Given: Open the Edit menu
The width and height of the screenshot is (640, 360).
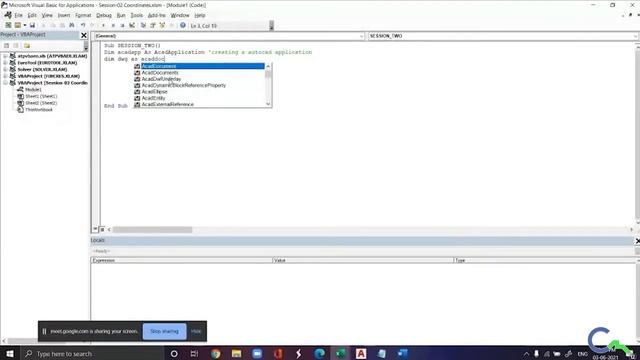Looking at the screenshot, I should click(x=32, y=15).
